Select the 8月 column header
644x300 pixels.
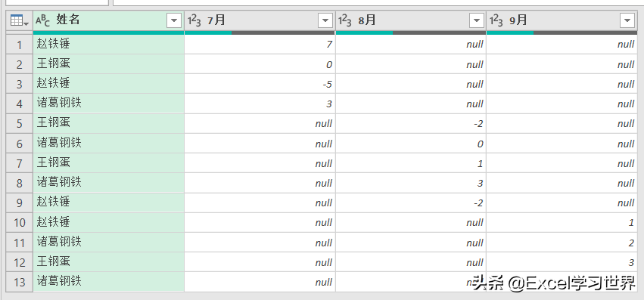(411, 20)
